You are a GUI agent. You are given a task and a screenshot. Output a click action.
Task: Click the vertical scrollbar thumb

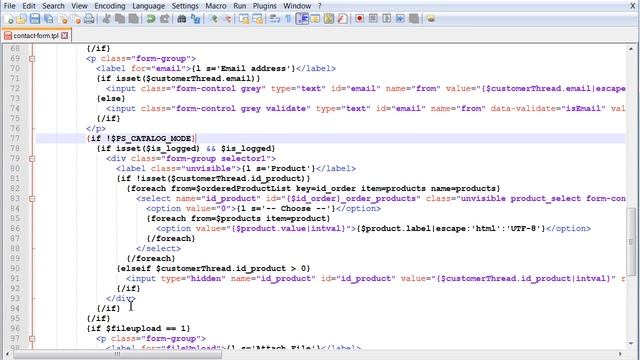(631, 242)
